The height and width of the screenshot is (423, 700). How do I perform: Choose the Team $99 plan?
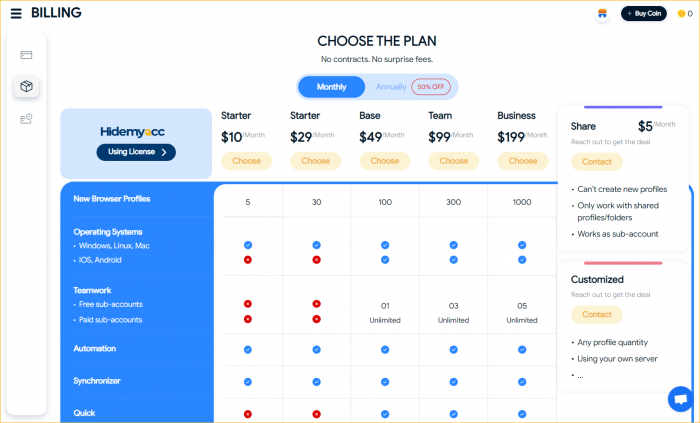tap(454, 161)
